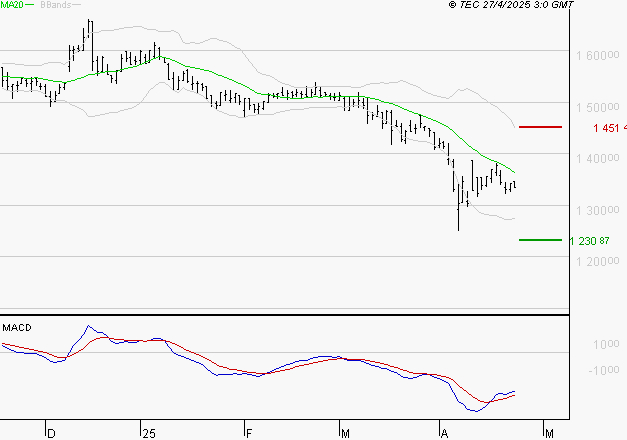Click the red resistance line marker
Image resolution: width=627 pixels, height=440 pixels.
[x=541, y=127]
